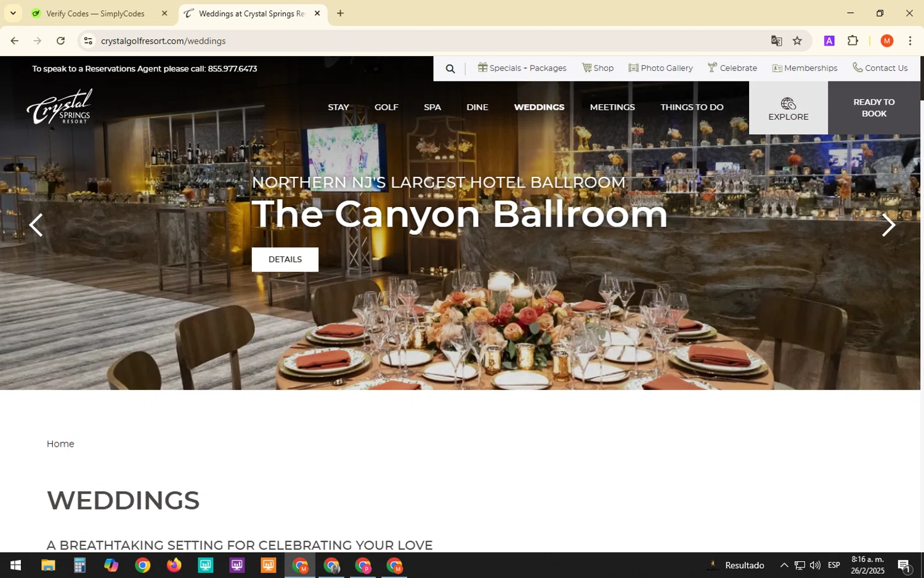This screenshot has height=578, width=924.
Task: Open the Chrome three-dot menu
Action: pyautogui.click(x=910, y=41)
